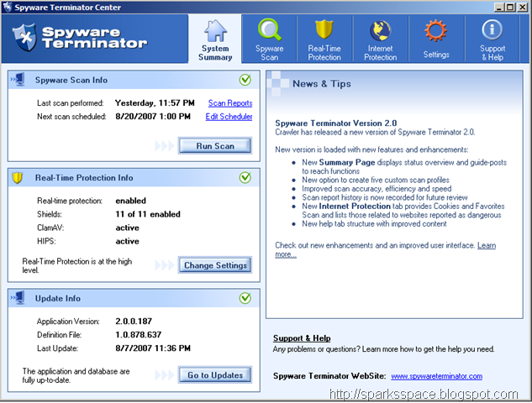Click the Real-Time Protection shield icon
The image size is (532, 403).
(x=324, y=29)
